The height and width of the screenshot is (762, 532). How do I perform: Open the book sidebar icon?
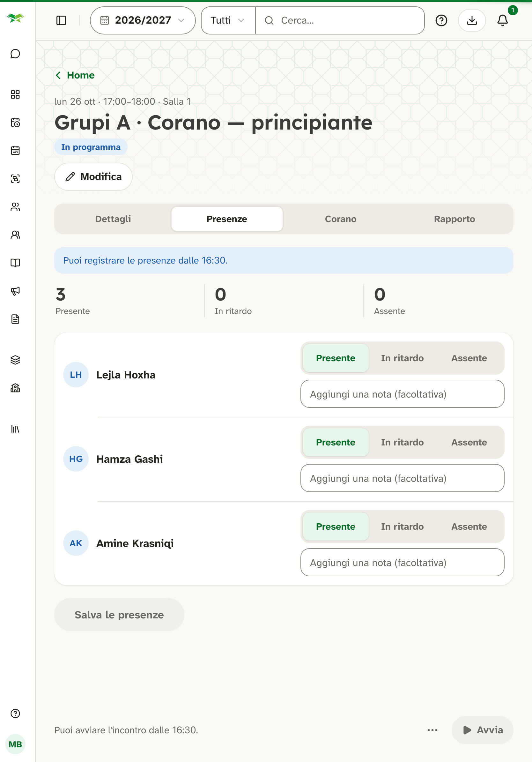click(15, 263)
